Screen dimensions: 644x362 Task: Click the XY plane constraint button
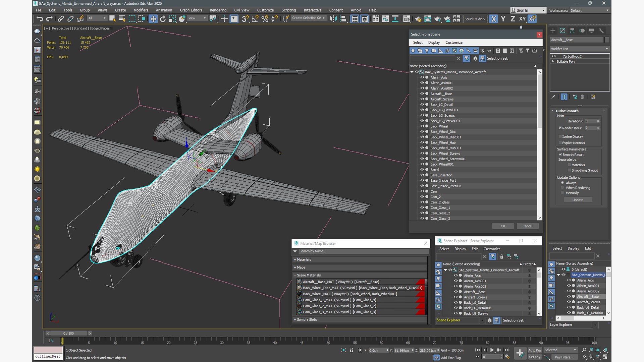pos(522,19)
